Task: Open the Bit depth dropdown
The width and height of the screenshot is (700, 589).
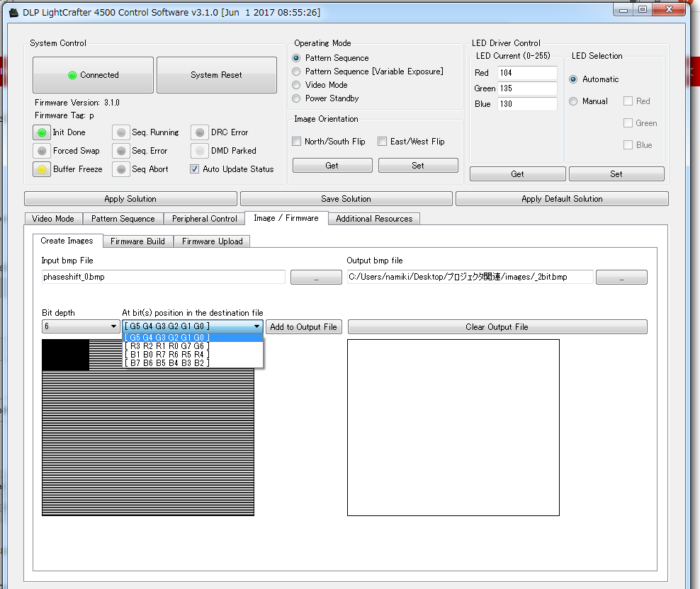Action: 81,326
